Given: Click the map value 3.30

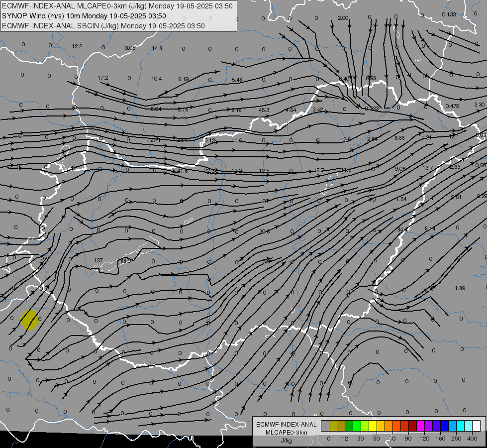Looking at the screenshot, I should (x=479, y=105).
